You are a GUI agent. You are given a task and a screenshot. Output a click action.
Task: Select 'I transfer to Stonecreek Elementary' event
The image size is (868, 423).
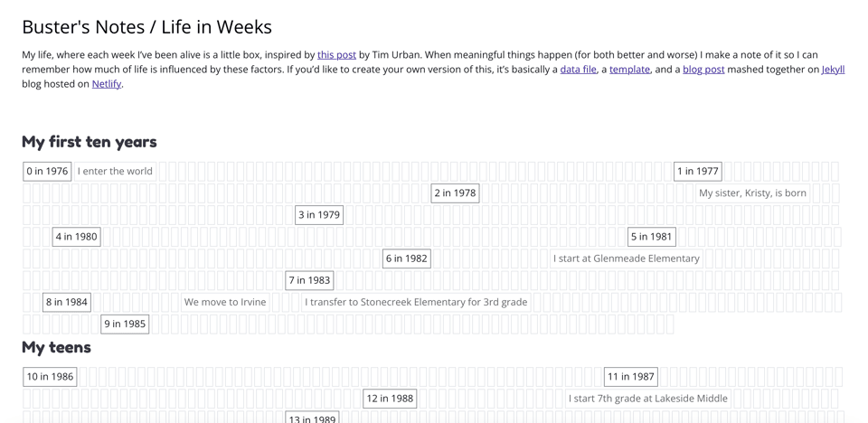tap(416, 302)
